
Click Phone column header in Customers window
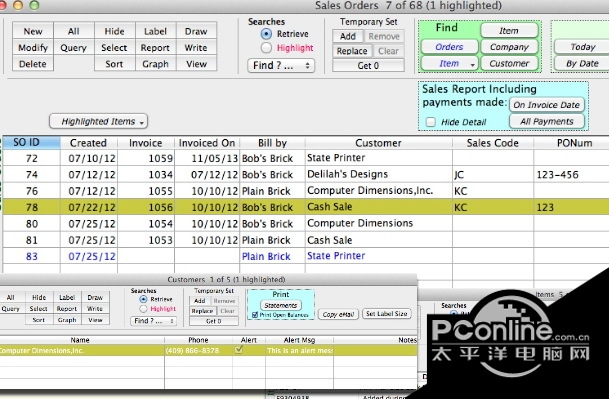tap(198, 340)
